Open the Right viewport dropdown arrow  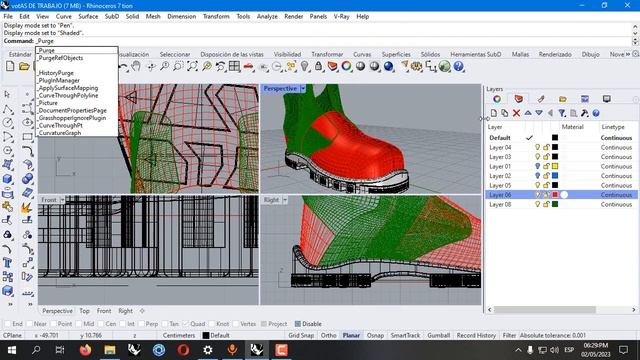[x=285, y=200]
